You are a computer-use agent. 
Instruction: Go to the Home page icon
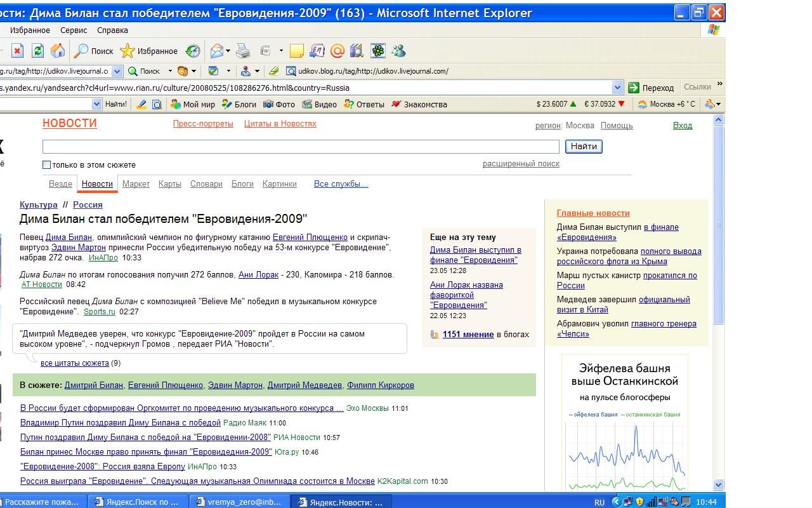pyautogui.click(x=58, y=51)
